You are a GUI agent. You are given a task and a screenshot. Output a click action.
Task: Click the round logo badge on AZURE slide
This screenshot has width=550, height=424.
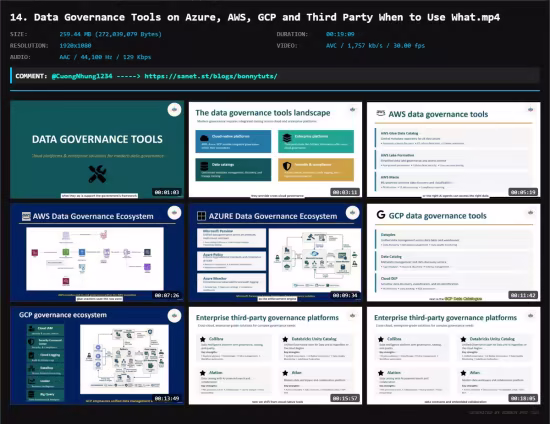pyautogui.click(x=353, y=213)
